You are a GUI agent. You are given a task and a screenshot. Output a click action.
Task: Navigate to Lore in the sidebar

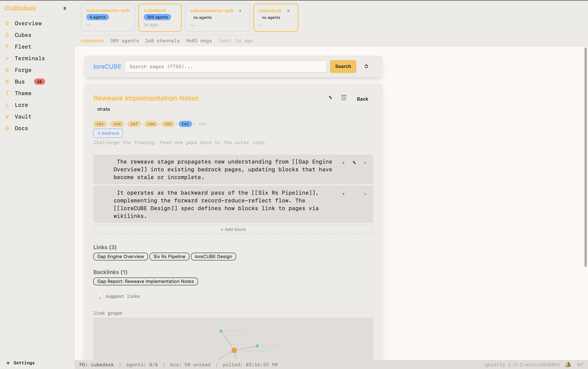[x=21, y=105]
